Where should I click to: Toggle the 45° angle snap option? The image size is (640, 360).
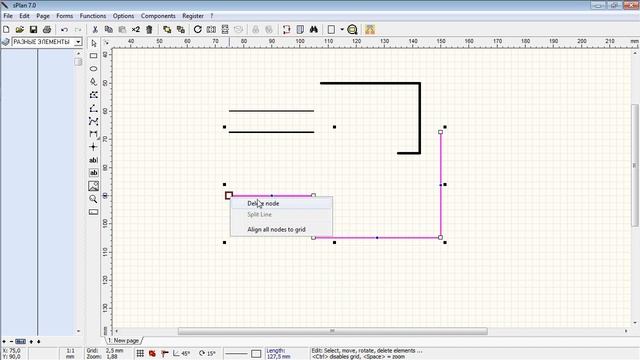click(x=181, y=353)
